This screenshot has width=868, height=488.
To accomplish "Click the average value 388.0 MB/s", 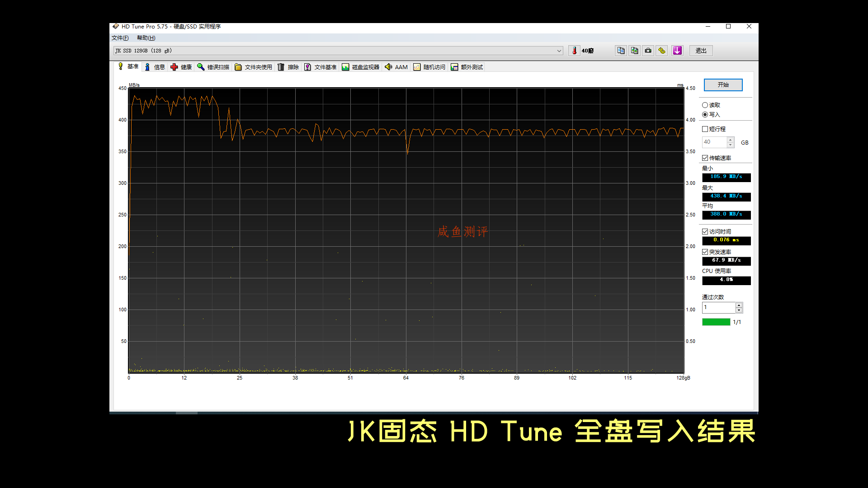I will 726,215.
